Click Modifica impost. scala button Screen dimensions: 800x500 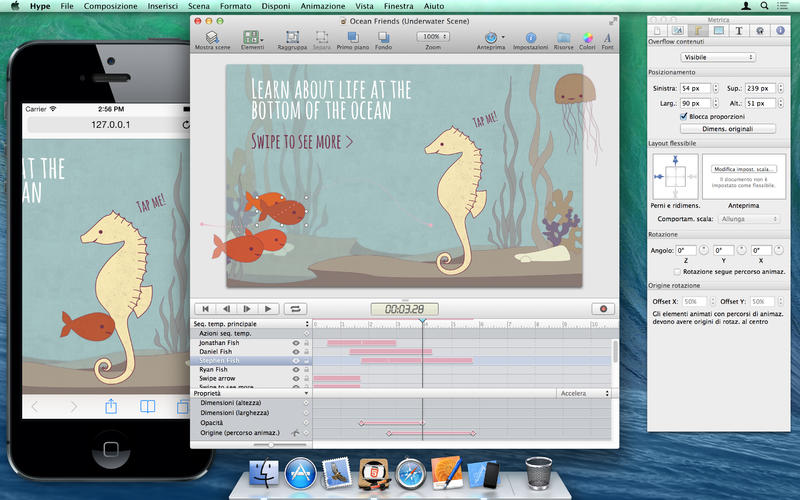tap(744, 169)
